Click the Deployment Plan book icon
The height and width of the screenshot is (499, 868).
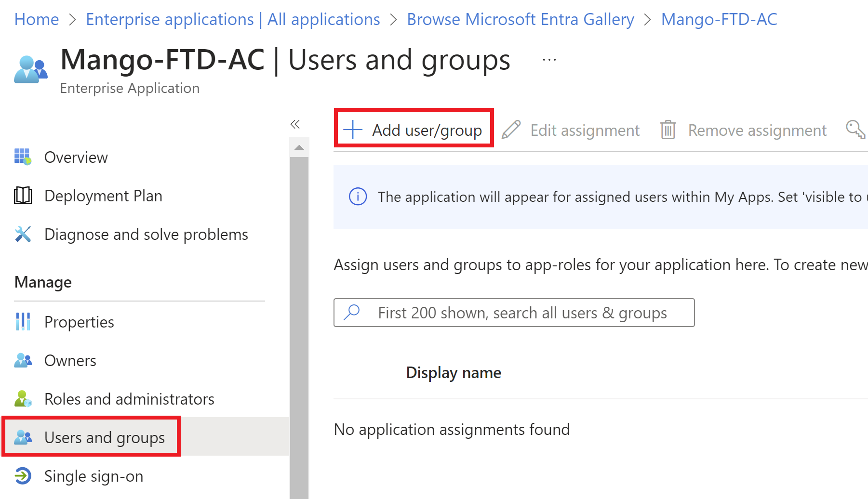pyautogui.click(x=23, y=196)
